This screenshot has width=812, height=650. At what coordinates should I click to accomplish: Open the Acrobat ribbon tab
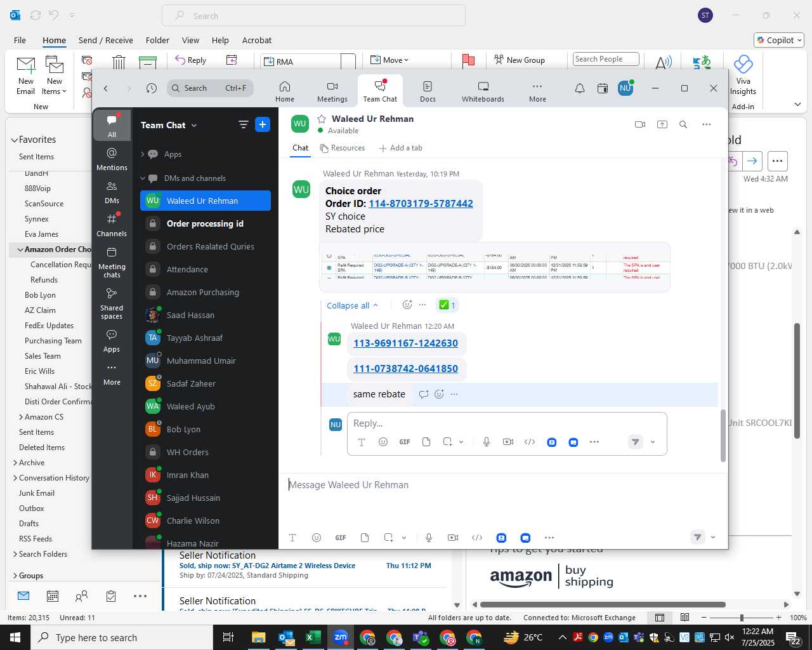click(257, 40)
